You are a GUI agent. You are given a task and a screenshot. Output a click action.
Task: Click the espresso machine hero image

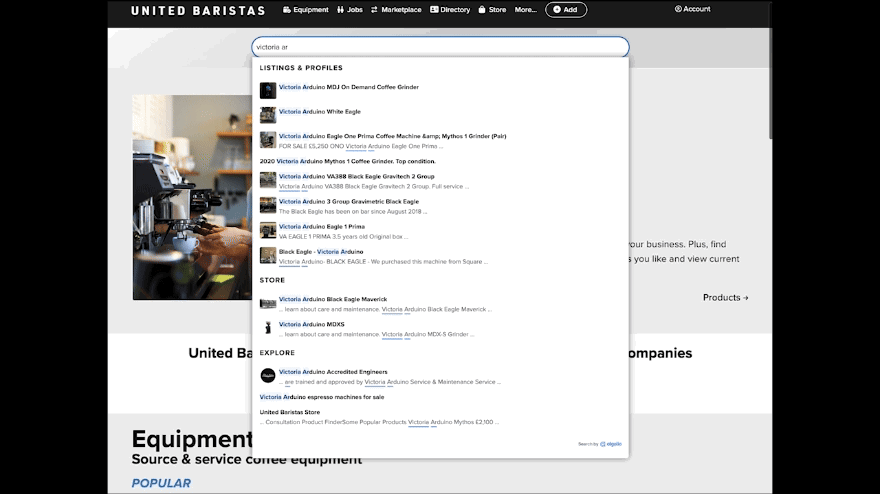point(192,197)
